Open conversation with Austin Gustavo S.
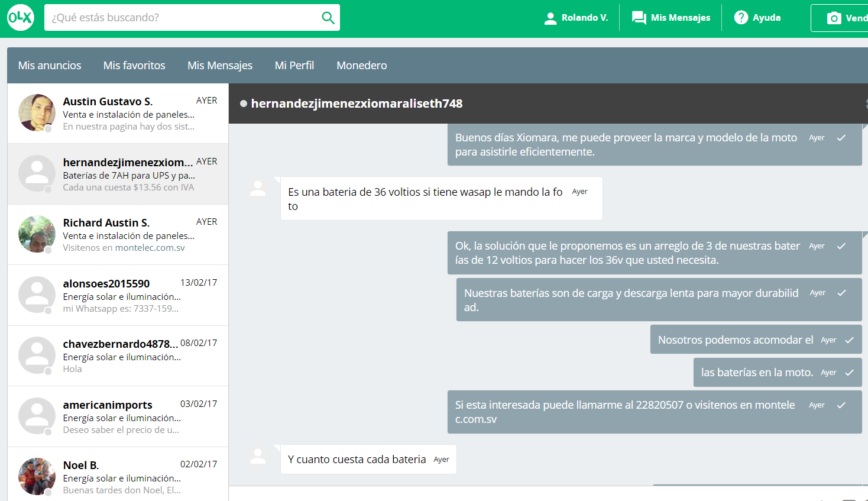The height and width of the screenshot is (501, 868). (x=118, y=113)
